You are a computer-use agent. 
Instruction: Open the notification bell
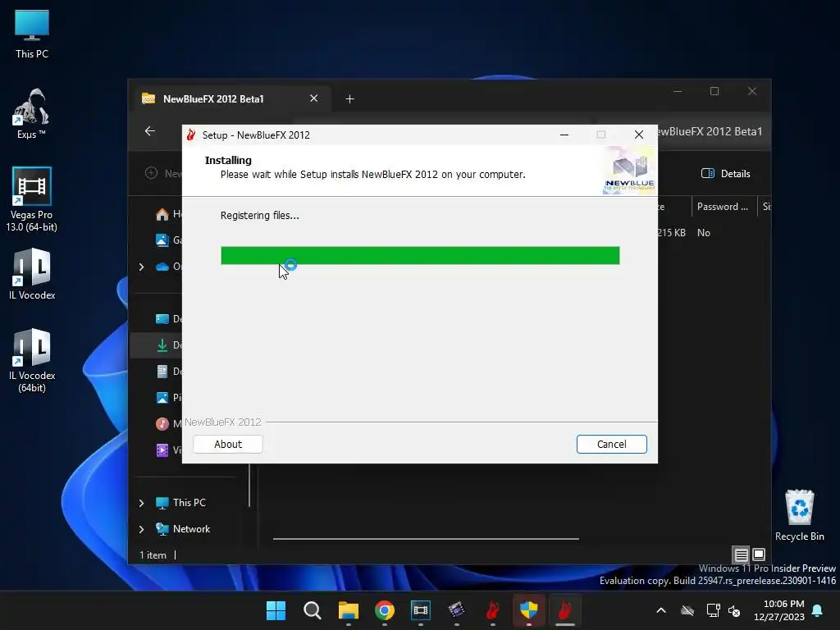pyautogui.click(x=818, y=610)
